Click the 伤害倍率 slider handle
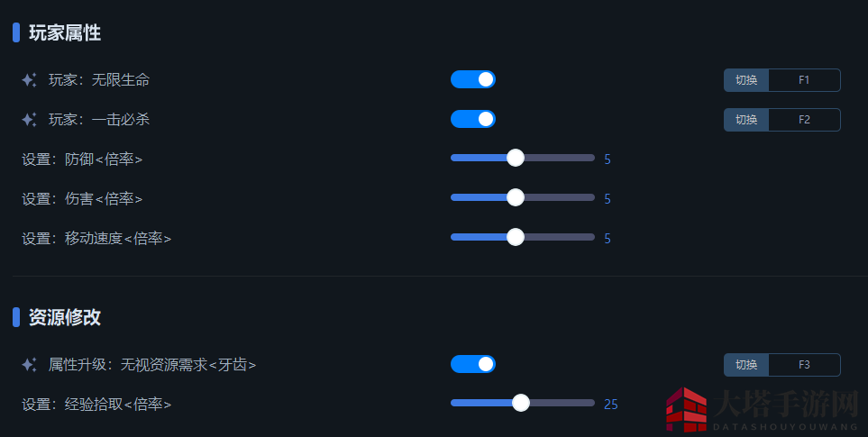Screen dimensions: 868x437 tap(516, 197)
